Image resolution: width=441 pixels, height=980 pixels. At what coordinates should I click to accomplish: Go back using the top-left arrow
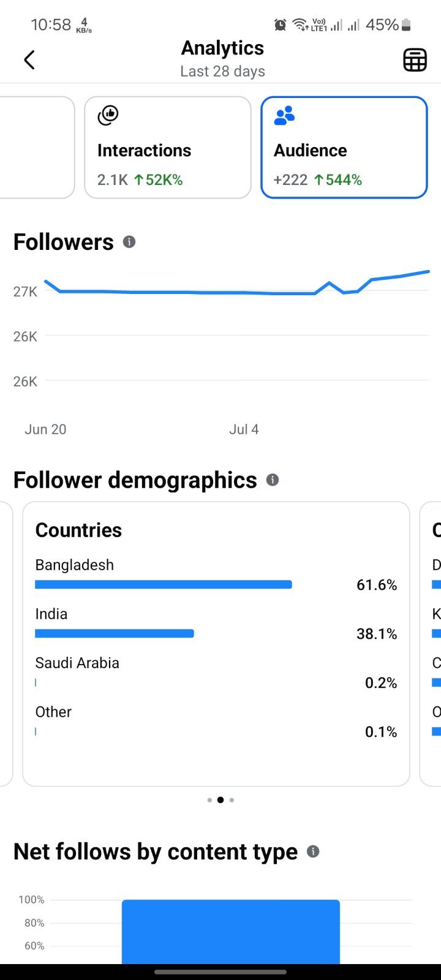pyautogui.click(x=29, y=60)
